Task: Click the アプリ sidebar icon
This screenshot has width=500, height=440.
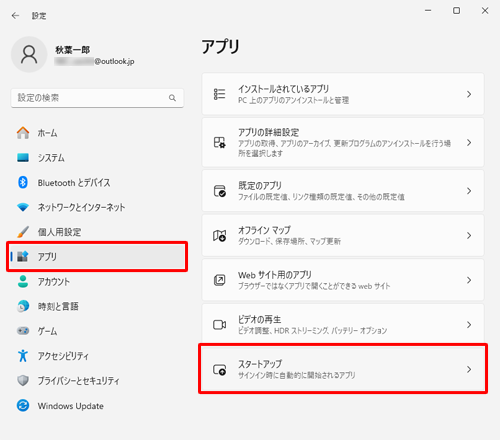Action: [x=23, y=256]
